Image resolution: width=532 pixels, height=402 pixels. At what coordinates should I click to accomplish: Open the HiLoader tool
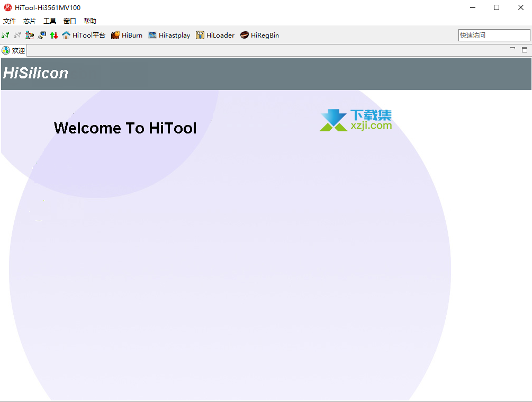point(215,35)
